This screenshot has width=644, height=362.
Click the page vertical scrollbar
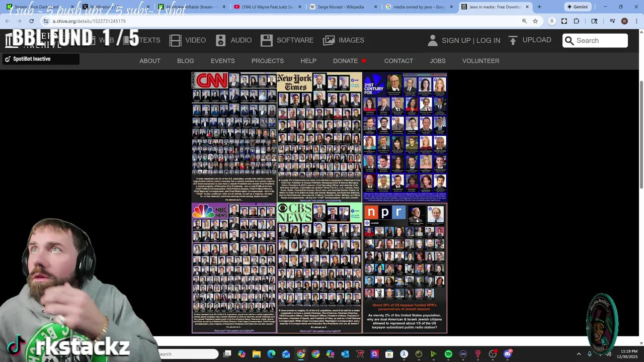pos(641,136)
